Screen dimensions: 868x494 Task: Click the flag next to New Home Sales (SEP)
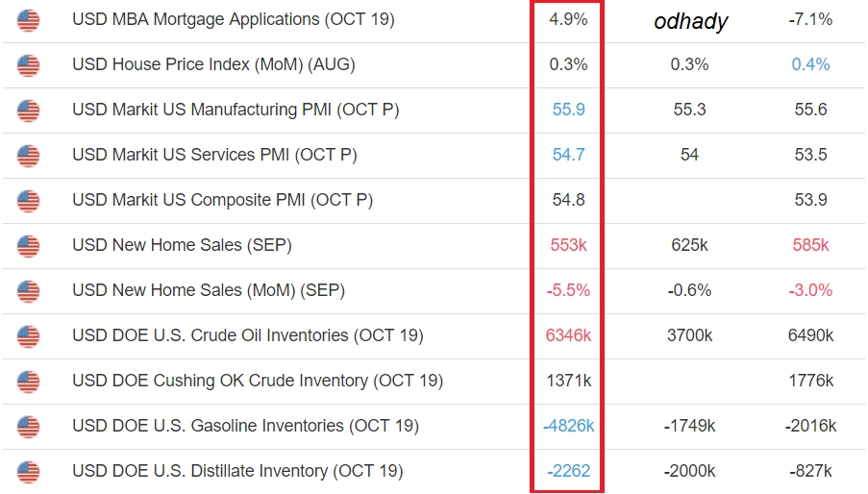coord(28,246)
